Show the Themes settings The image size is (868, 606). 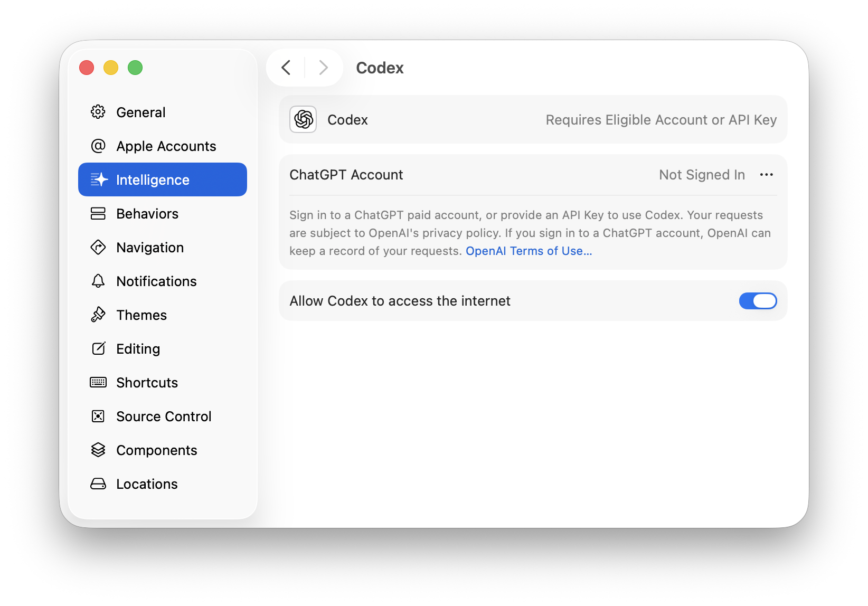[x=163, y=315]
